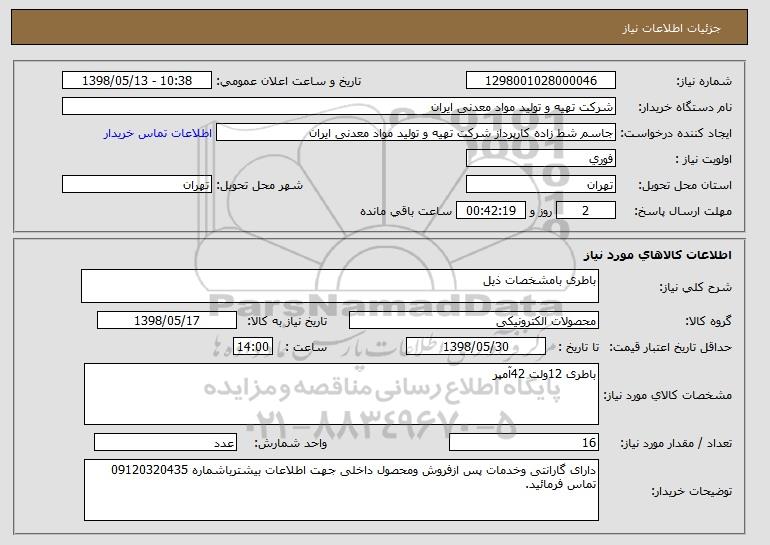Click the شماره نیاز label

pos(704,81)
